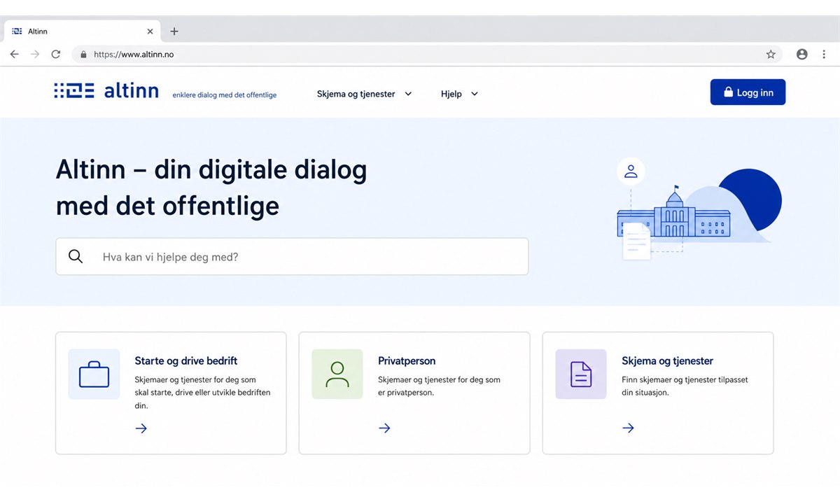Open Skjema og tjenester card heading
Viewport: 840px width, 504px height.
pos(667,361)
